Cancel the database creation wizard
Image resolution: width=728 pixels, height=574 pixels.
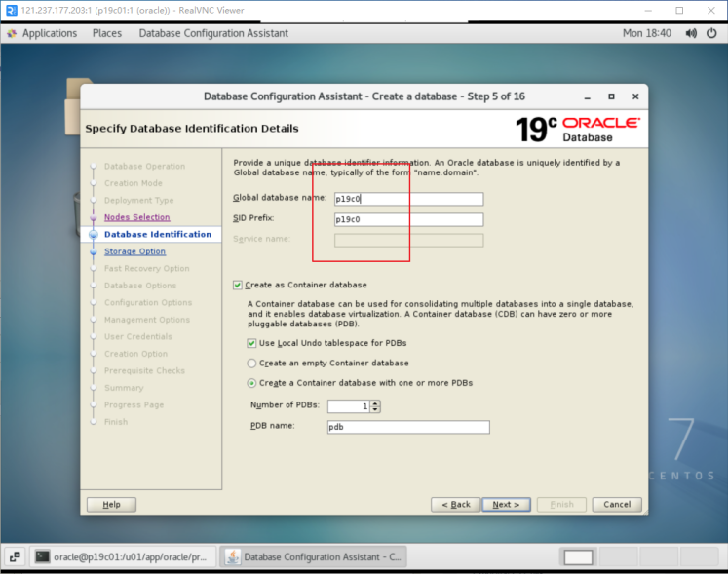(x=617, y=505)
